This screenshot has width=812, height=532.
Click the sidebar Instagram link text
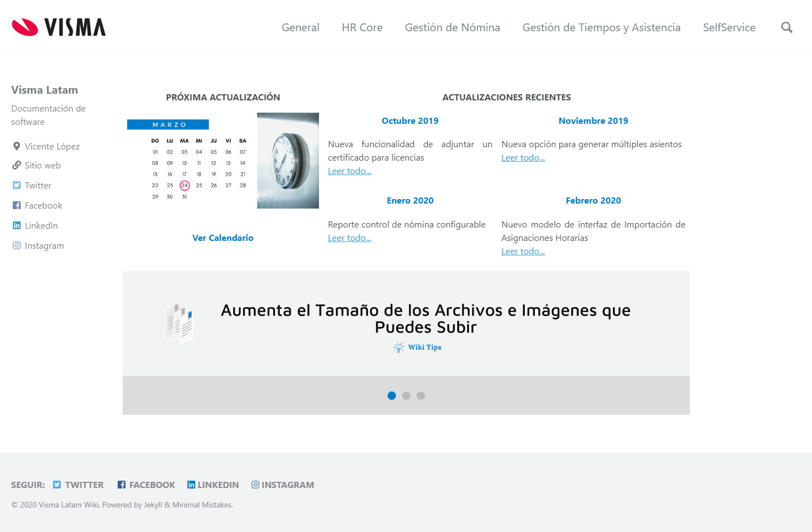[x=44, y=245]
